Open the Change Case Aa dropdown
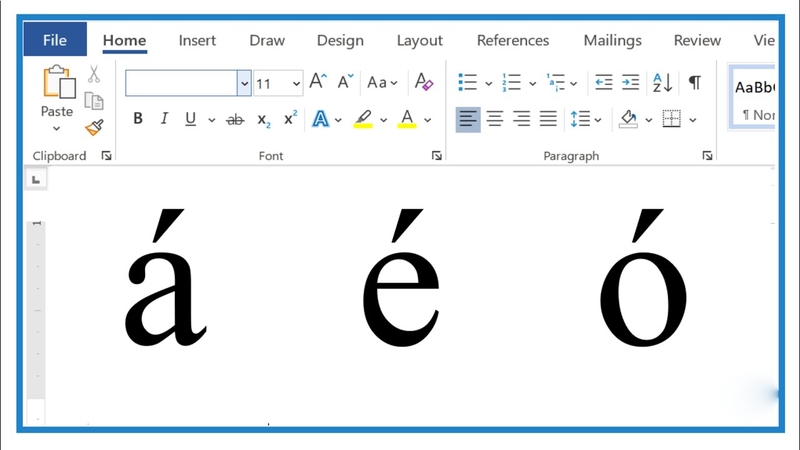The image size is (800, 450). [x=382, y=82]
